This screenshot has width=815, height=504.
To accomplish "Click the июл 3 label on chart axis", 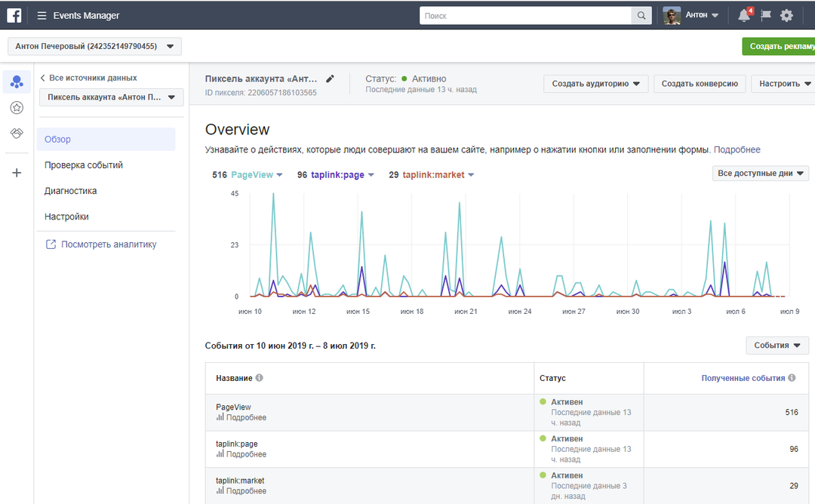I will pyautogui.click(x=682, y=312).
